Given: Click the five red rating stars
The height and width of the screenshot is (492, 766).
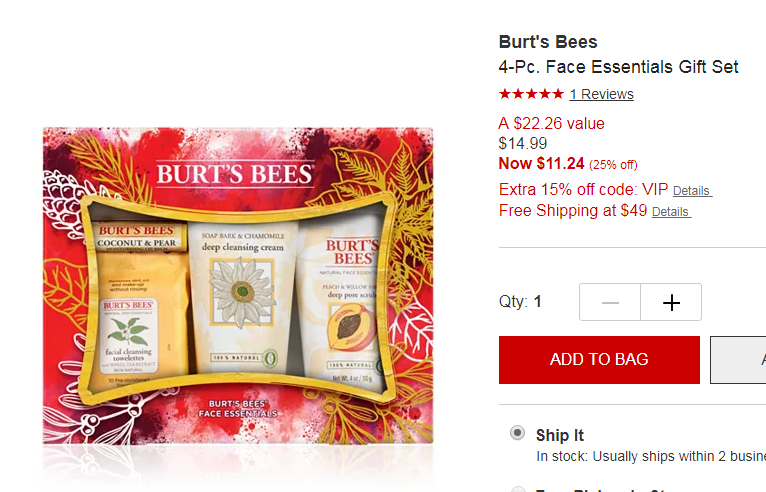Looking at the screenshot, I should 531,94.
